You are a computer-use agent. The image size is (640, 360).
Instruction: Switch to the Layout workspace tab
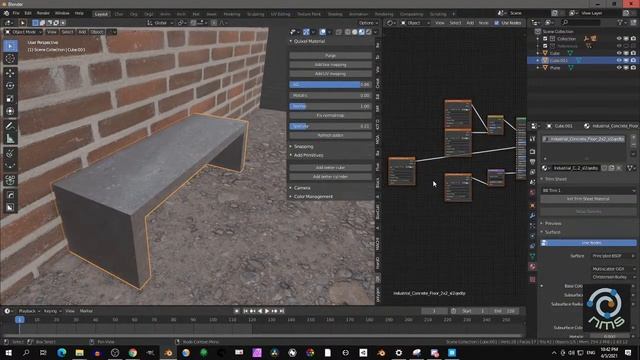tap(101, 14)
